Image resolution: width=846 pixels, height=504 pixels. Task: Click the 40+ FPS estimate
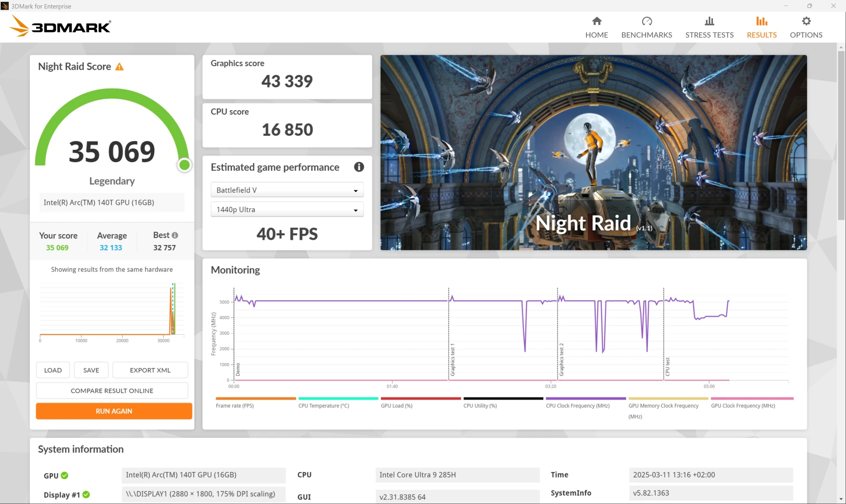click(287, 234)
